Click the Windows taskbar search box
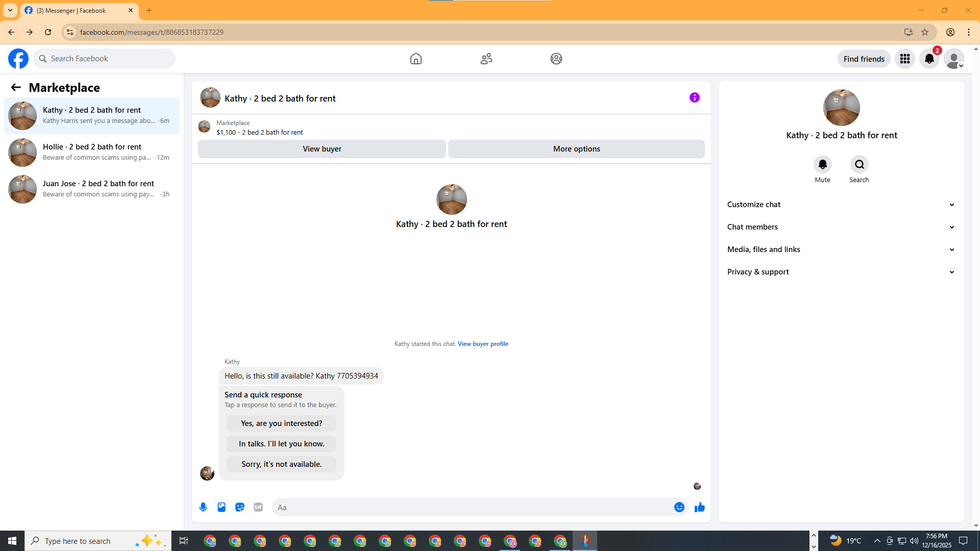The width and height of the screenshot is (980, 551). 98,541
